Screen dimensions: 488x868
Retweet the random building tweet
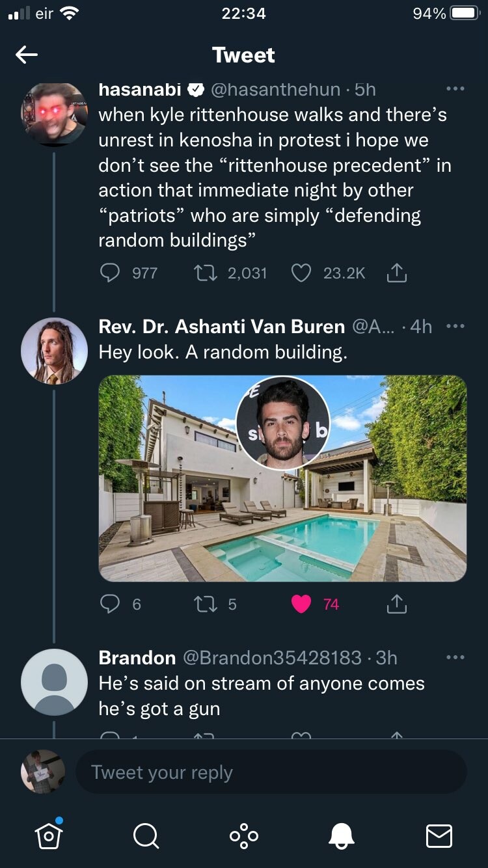pyautogui.click(x=205, y=604)
